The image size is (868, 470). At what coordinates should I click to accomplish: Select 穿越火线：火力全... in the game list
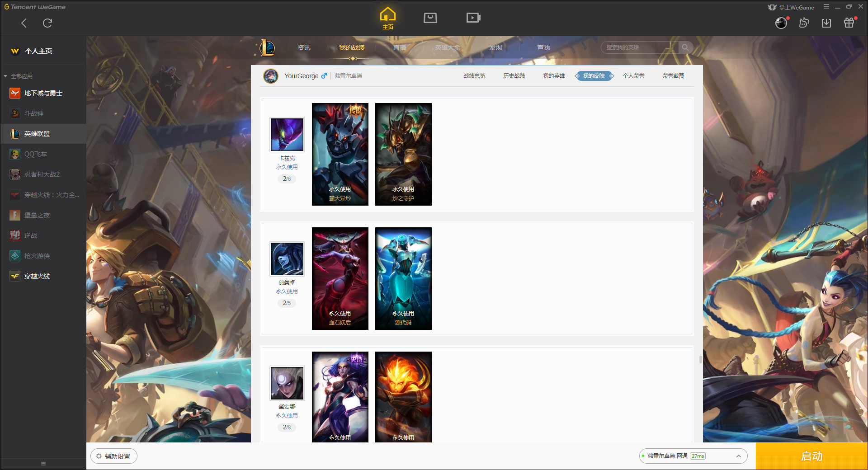pos(43,195)
